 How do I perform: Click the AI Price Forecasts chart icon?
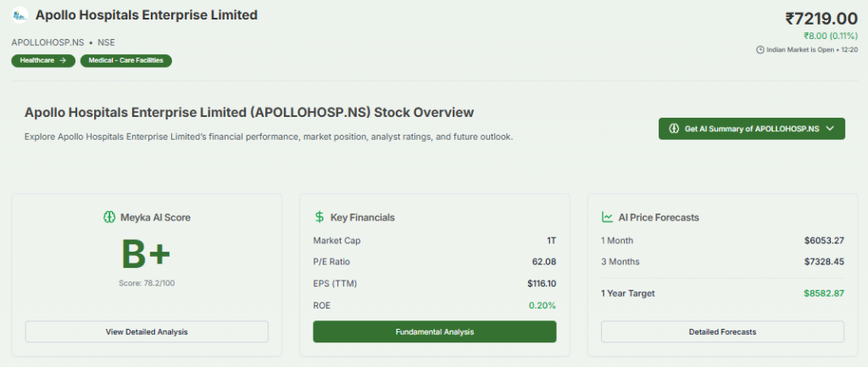[607, 218]
